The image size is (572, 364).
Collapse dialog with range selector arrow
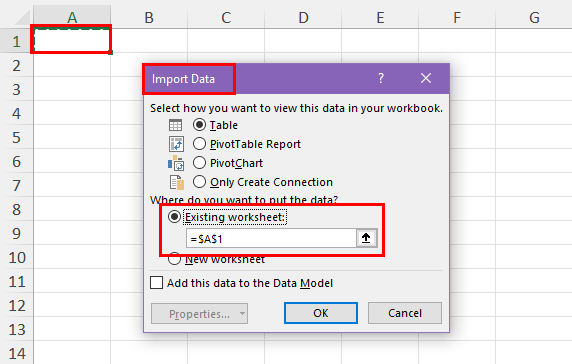[366, 238]
